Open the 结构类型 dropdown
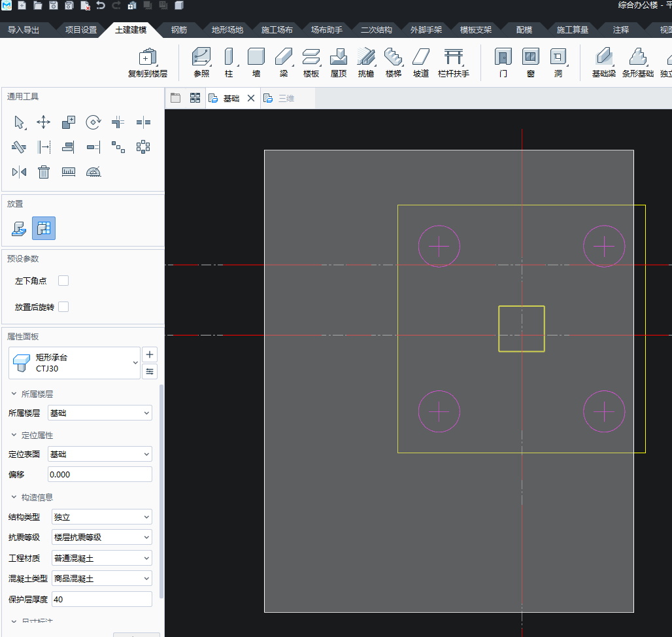 [x=101, y=517]
